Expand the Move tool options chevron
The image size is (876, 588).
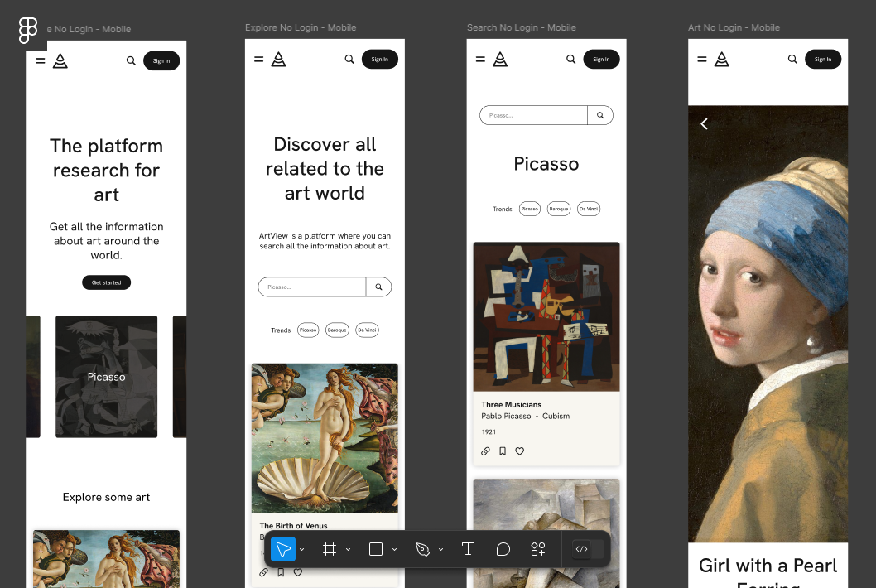click(x=302, y=549)
